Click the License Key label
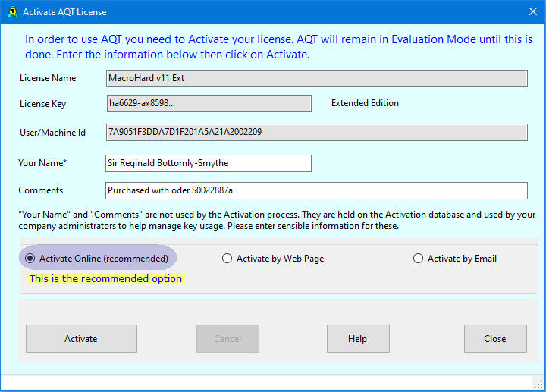This screenshot has height=392, width=546. point(42,104)
